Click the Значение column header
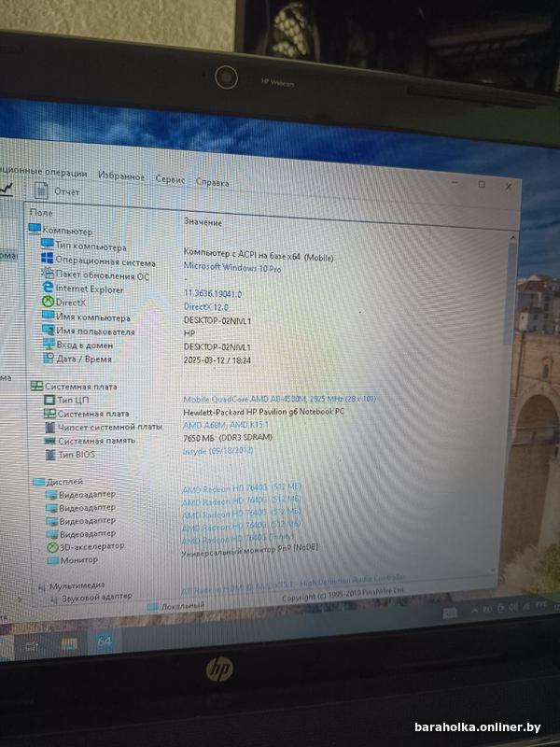Image resolution: width=560 pixels, height=747 pixels. (x=203, y=222)
